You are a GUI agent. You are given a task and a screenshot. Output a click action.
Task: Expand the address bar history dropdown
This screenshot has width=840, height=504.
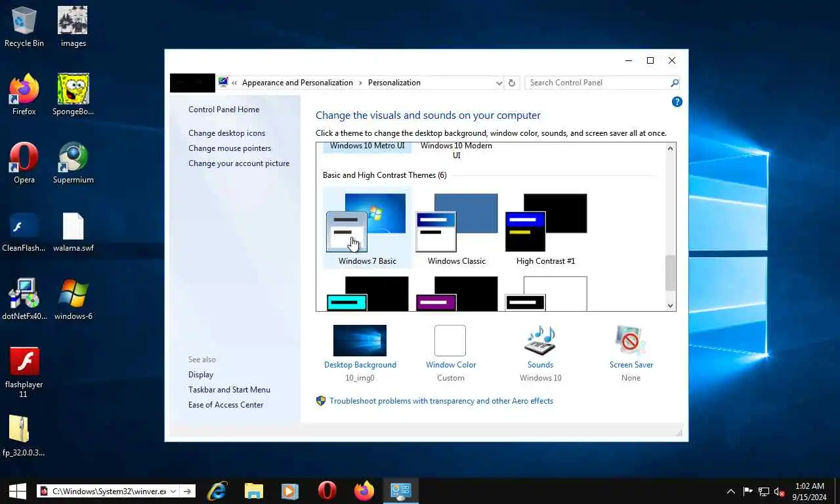[x=499, y=83]
